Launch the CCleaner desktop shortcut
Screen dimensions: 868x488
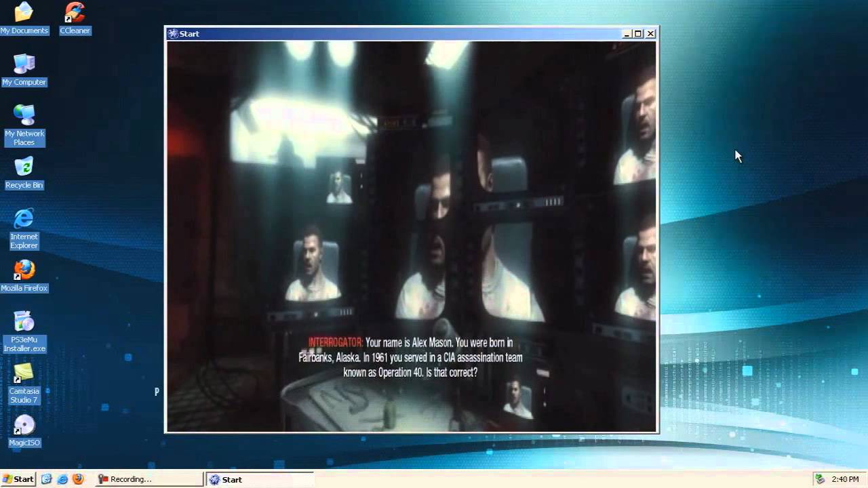click(75, 18)
